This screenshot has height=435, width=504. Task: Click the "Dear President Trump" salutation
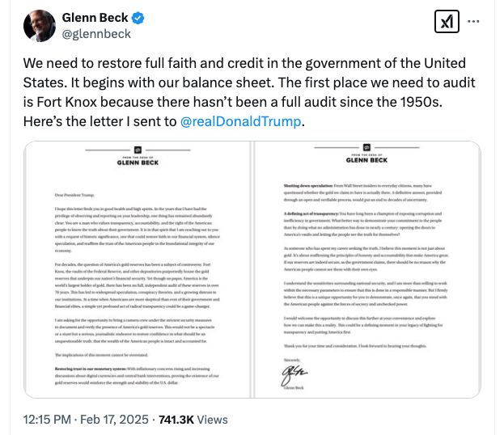coord(70,195)
